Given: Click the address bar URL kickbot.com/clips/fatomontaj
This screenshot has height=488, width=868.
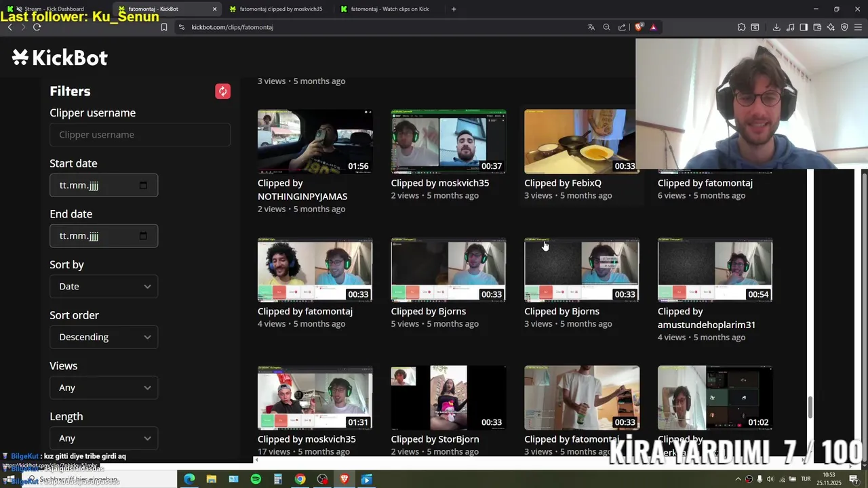Looking at the screenshot, I should pos(232,27).
